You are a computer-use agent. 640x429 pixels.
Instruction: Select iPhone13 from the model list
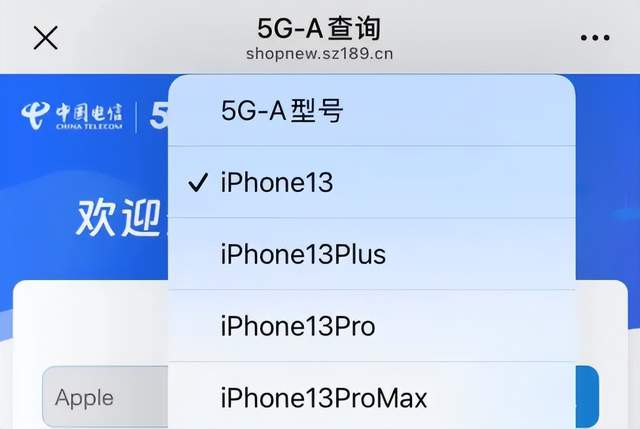click(x=371, y=182)
